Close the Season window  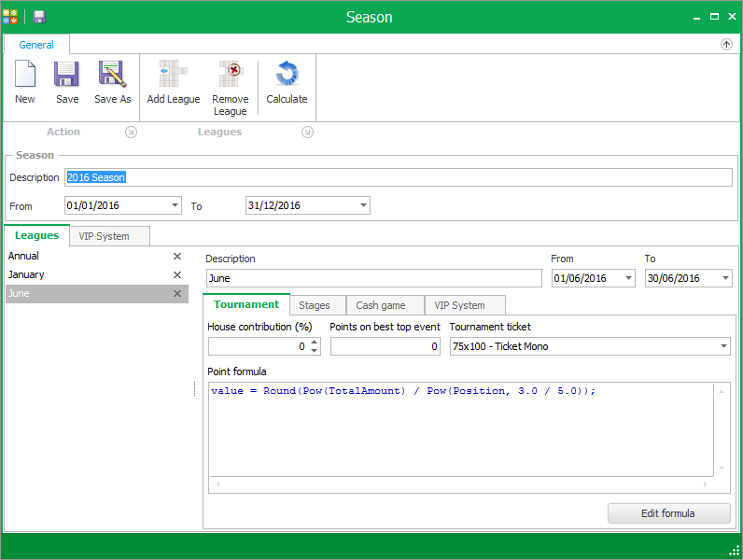[x=732, y=17]
